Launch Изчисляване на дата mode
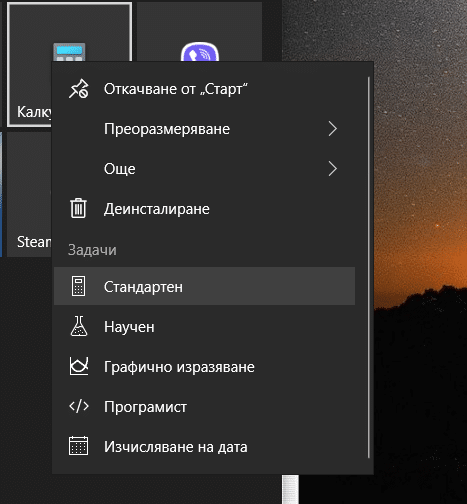This screenshot has height=504, width=467. pos(204,446)
